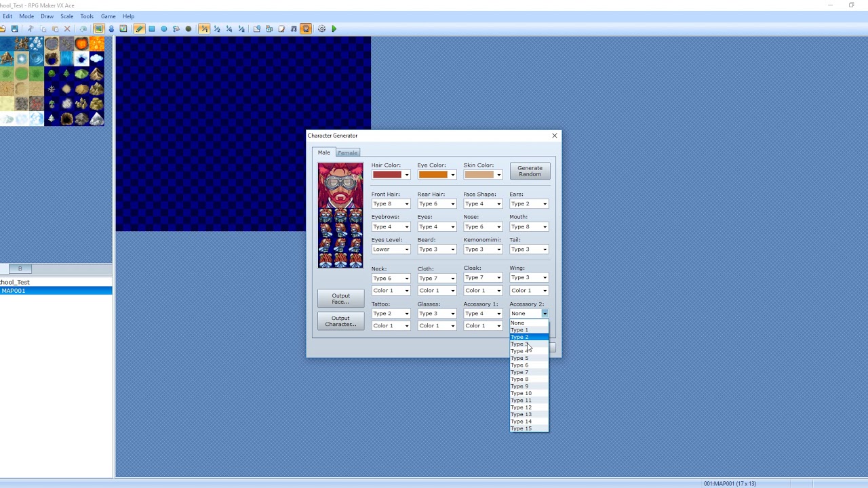
Task: Set map scale to 1/4
Action: coord(229,28)
